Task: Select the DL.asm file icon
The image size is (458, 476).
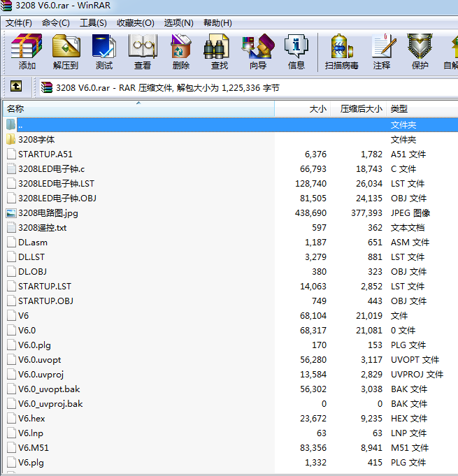Action: (11, 243)
